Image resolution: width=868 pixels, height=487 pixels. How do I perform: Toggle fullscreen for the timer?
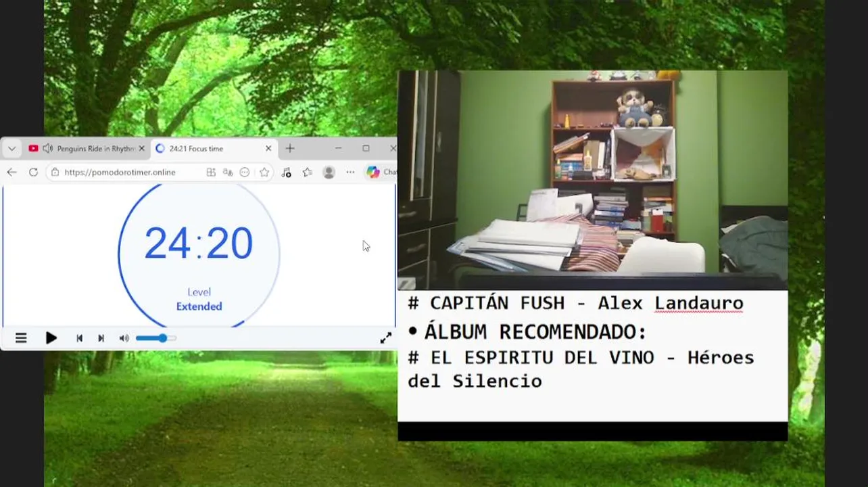[x=385, y=338]
